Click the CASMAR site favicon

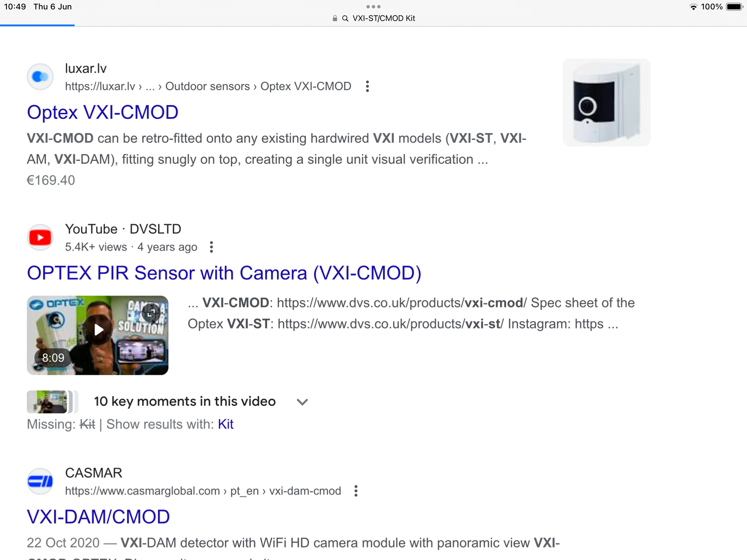click(40, 481)
